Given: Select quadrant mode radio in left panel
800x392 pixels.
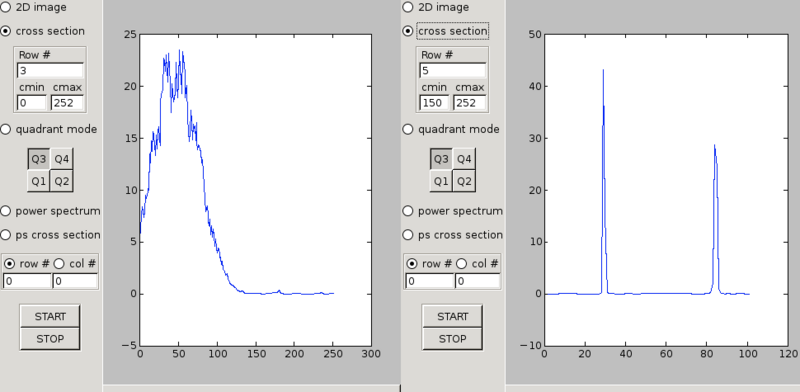Looking at the screenshot, I should (5, 129).
